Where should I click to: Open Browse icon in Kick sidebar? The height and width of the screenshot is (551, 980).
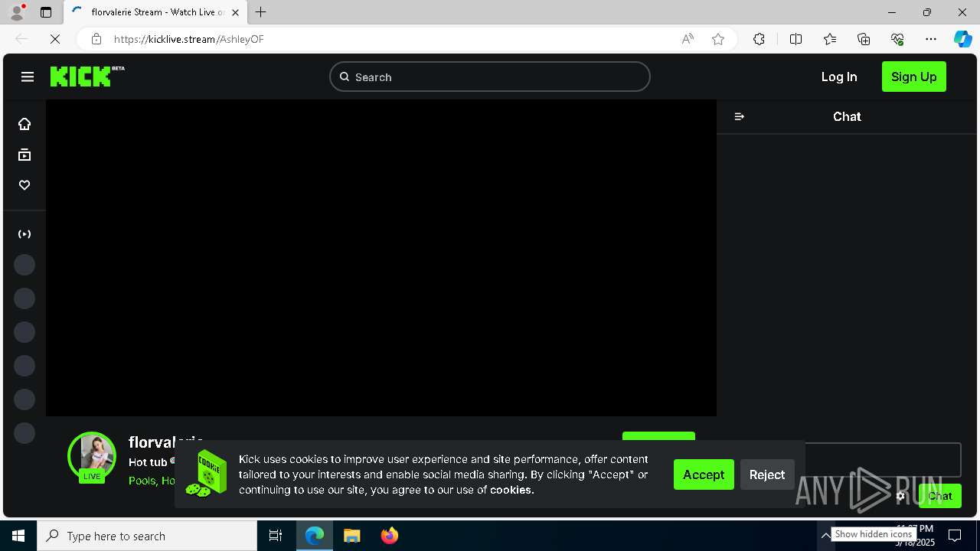click(24, 155)
